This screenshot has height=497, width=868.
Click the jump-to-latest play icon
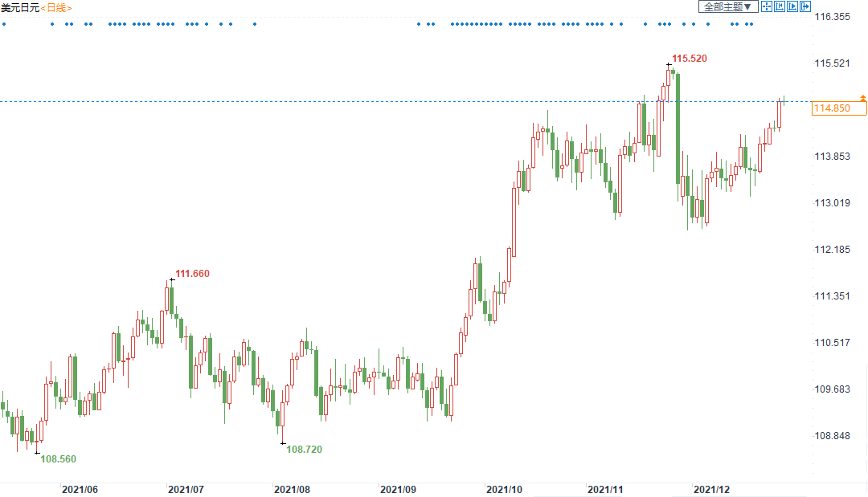[792, 7]
